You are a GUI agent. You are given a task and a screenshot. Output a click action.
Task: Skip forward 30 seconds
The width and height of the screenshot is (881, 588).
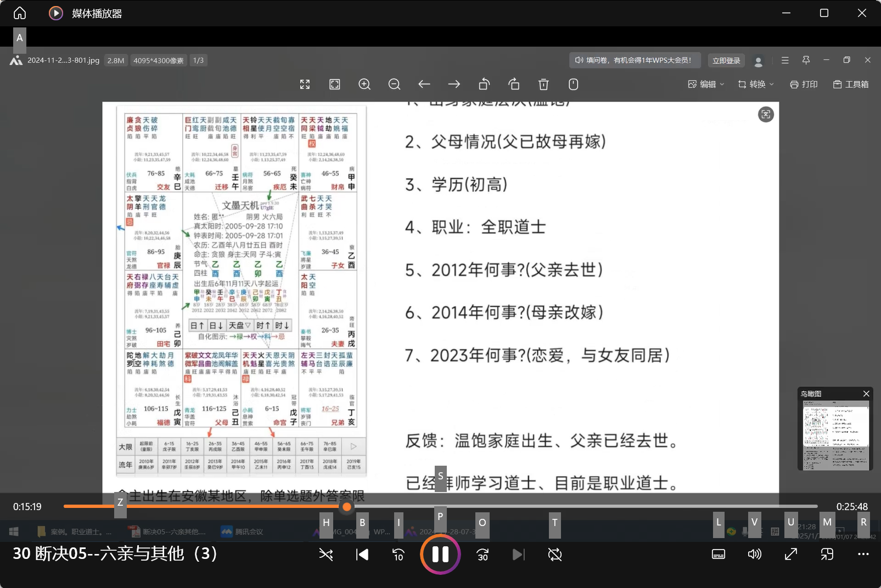pos(482,555)
